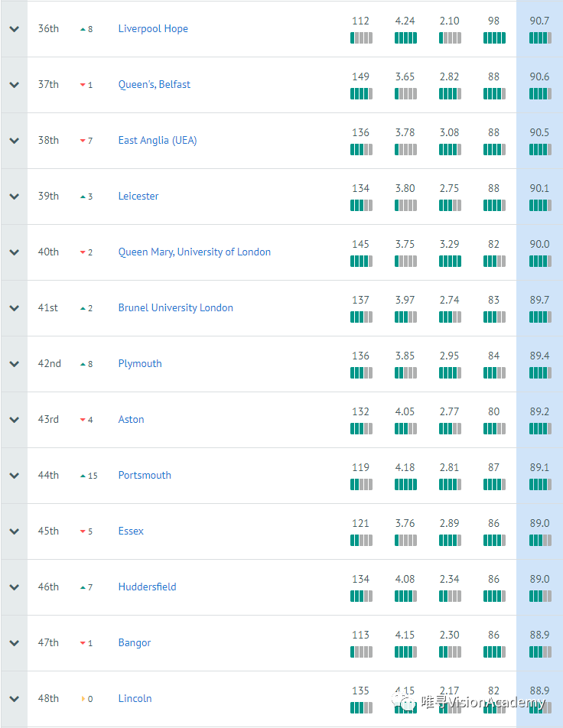Click the 89.4 total score for Plymouth
The image size is (563, 728).
(540, 356)
